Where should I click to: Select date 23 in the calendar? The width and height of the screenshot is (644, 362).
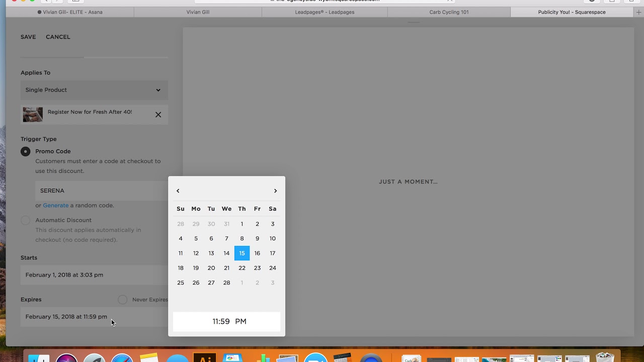click(257, 268)
